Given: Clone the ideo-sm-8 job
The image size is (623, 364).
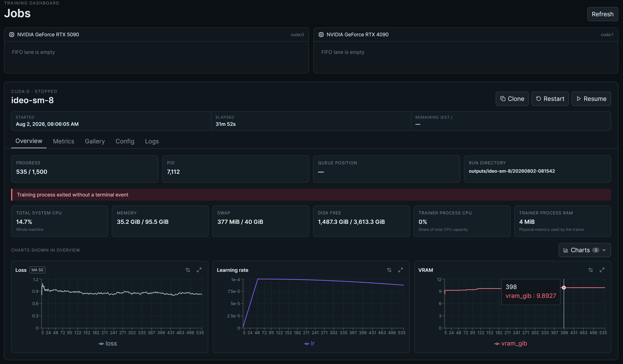Looking at the screenshot, I should (x=512, y=99).
